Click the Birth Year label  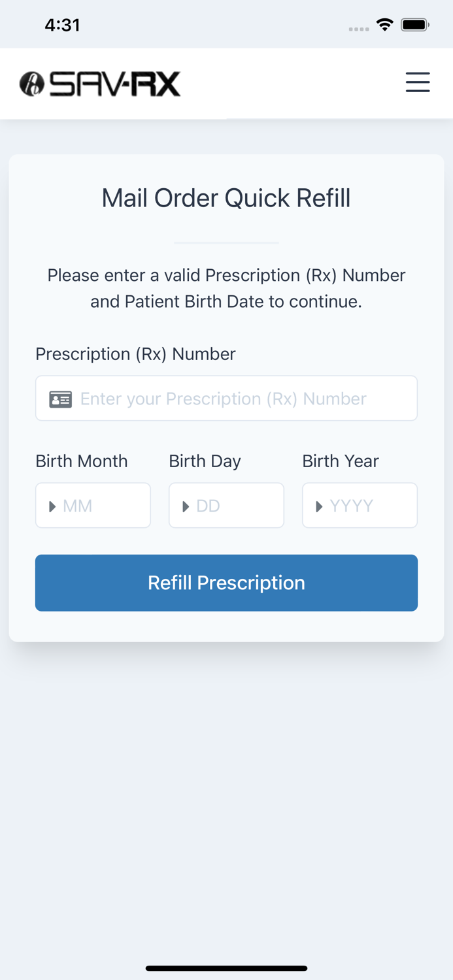[340, 461]
